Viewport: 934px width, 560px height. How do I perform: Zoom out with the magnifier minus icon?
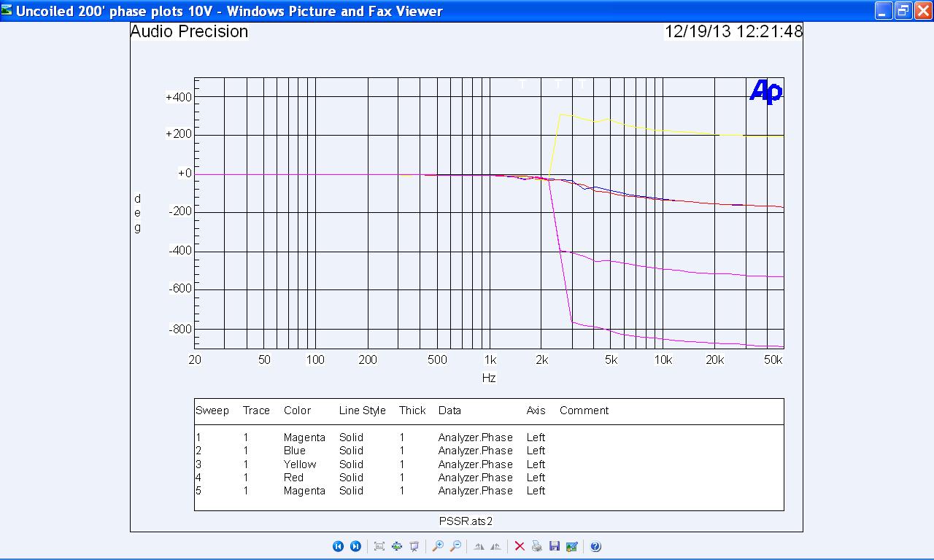click(455, 546)
